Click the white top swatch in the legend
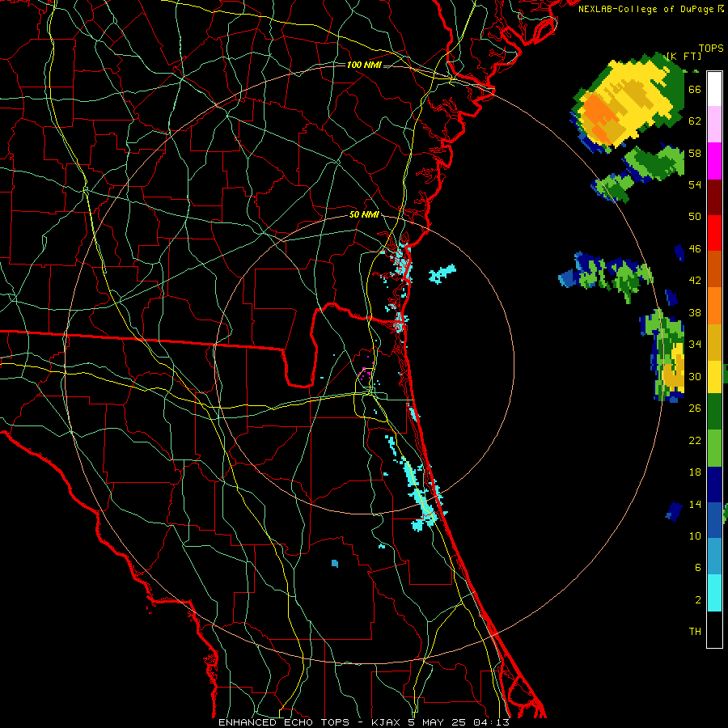This screenshot has width=728, height=728. point(714,89)
